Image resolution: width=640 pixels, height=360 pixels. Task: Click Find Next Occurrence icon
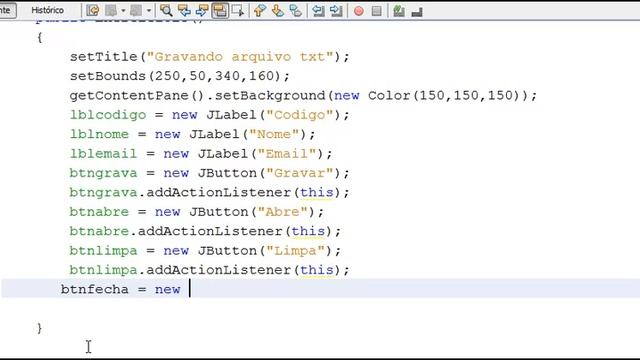pos(202,11)
